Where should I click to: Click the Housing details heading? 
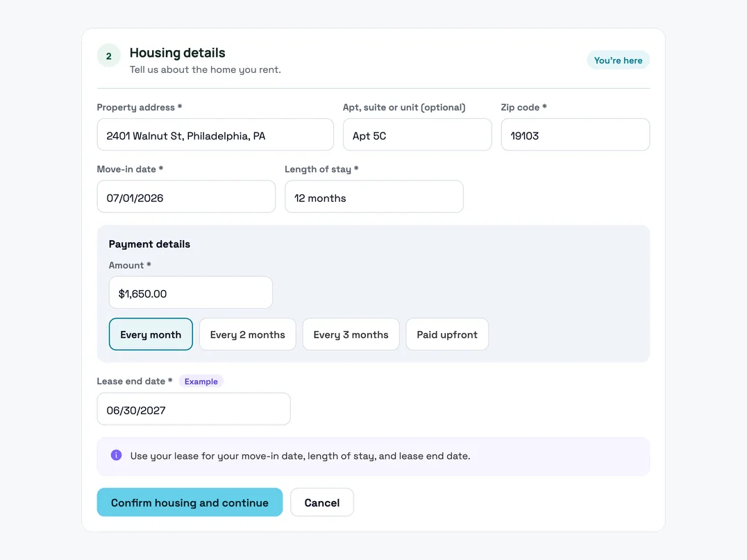coord(177,53)
